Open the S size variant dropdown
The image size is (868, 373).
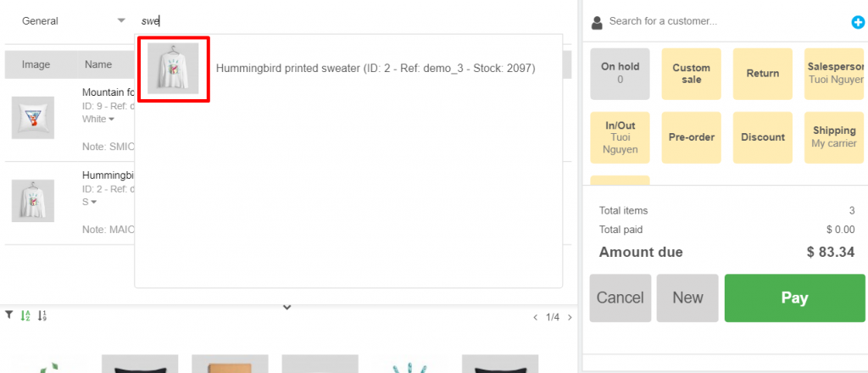(x=89, y=202)
